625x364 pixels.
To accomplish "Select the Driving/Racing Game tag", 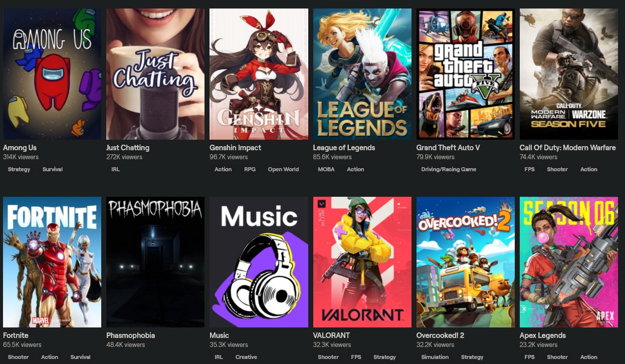I will [x=449, y=169].
